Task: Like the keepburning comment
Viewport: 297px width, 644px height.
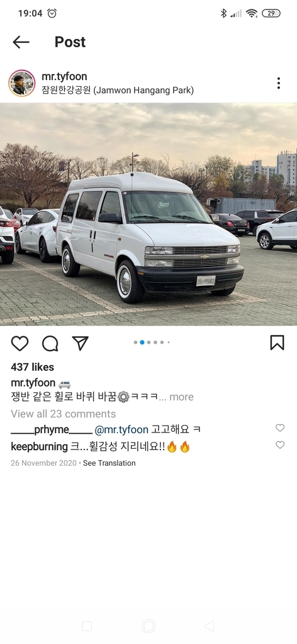Action: (x=280, y=445)
